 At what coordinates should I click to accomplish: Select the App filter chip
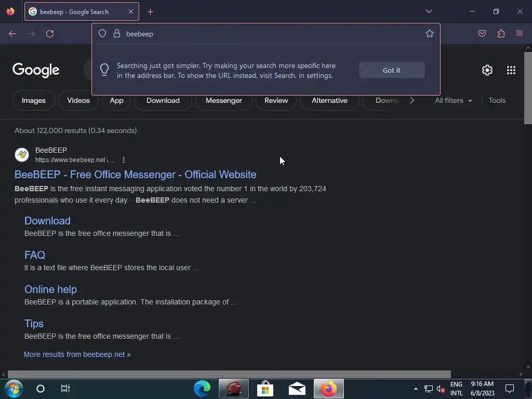coord(116,100)
